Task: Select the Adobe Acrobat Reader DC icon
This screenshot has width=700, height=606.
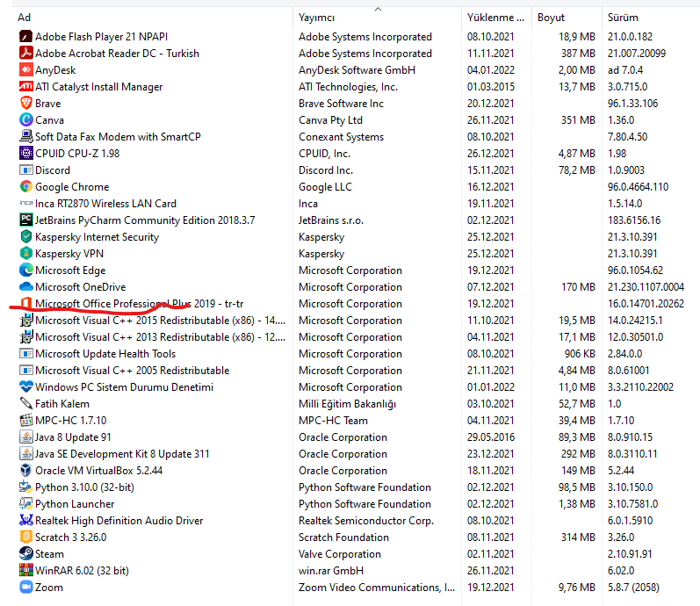Action: coord(25,54)
